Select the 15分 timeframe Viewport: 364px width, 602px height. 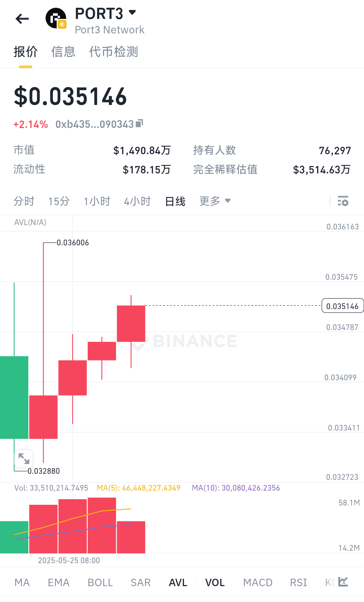[x=59, y=201]
